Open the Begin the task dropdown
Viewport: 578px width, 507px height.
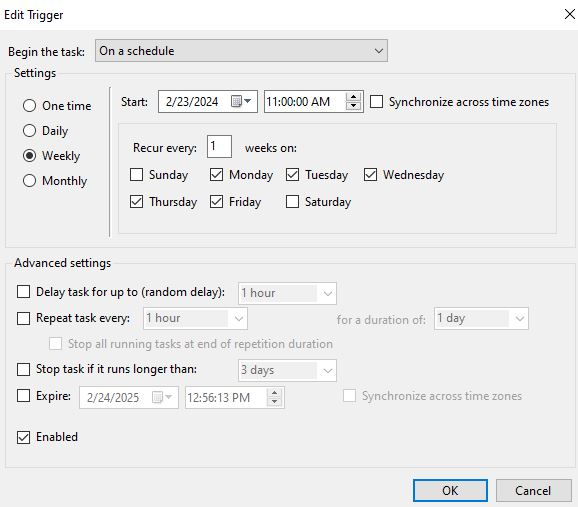tap(241, 51)
